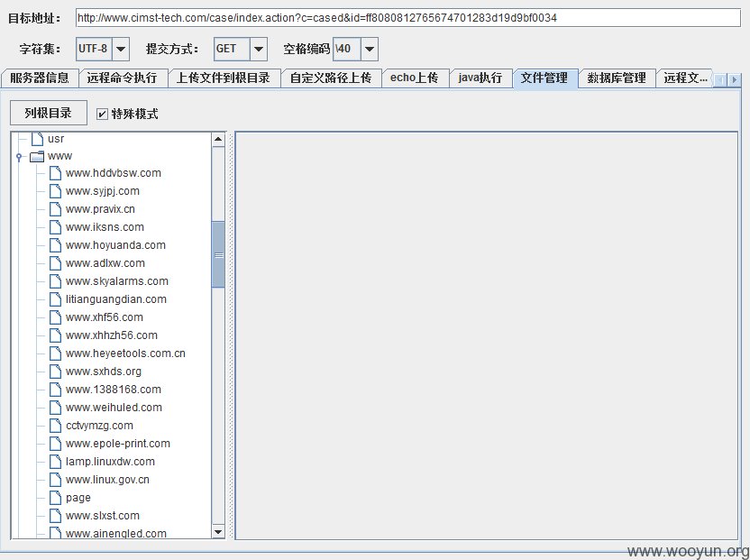Open the 空格编码 \40 dropdown
The image size is (750, 560).
pos(370,49)
